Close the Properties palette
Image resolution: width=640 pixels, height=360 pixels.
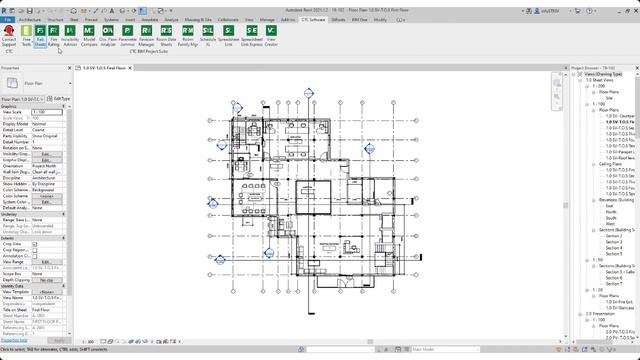69,68
